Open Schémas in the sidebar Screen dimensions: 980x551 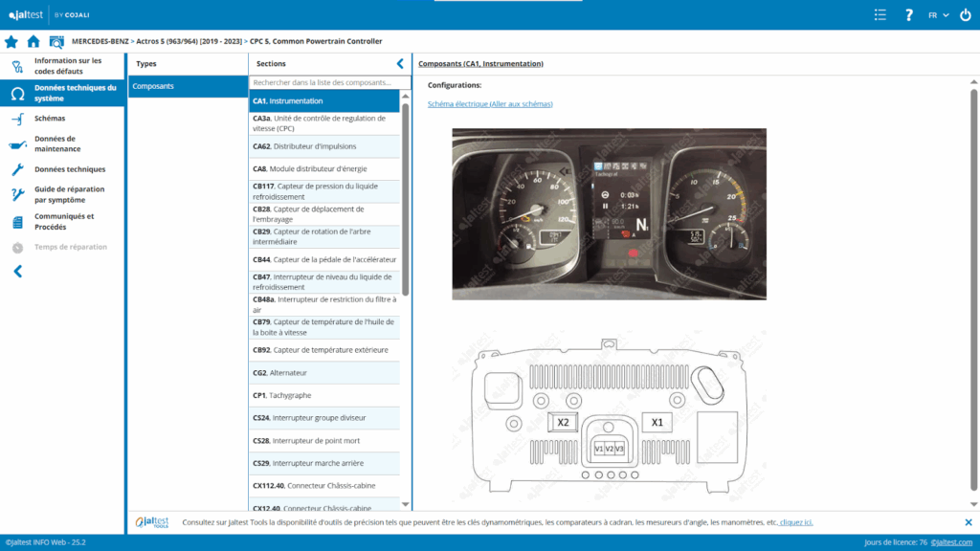[x=50, y=119]
